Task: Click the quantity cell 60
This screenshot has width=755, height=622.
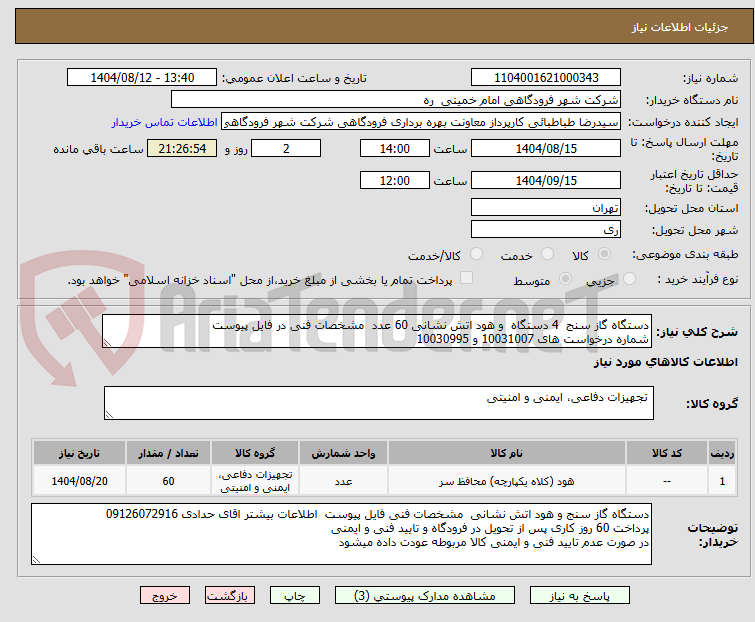Action: [x=168, y=481]
